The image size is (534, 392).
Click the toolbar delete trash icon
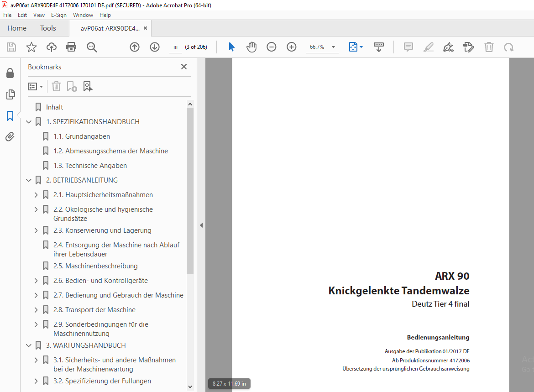489,47
